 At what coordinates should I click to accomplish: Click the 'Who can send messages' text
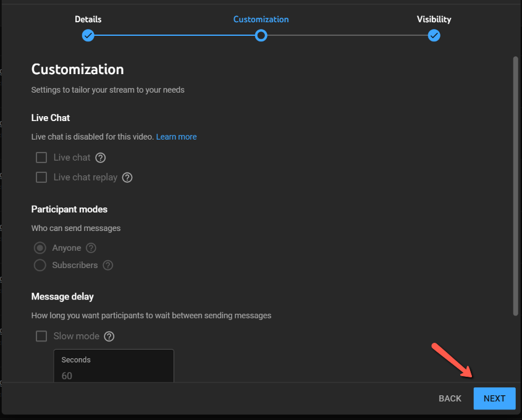click(76, 229)
